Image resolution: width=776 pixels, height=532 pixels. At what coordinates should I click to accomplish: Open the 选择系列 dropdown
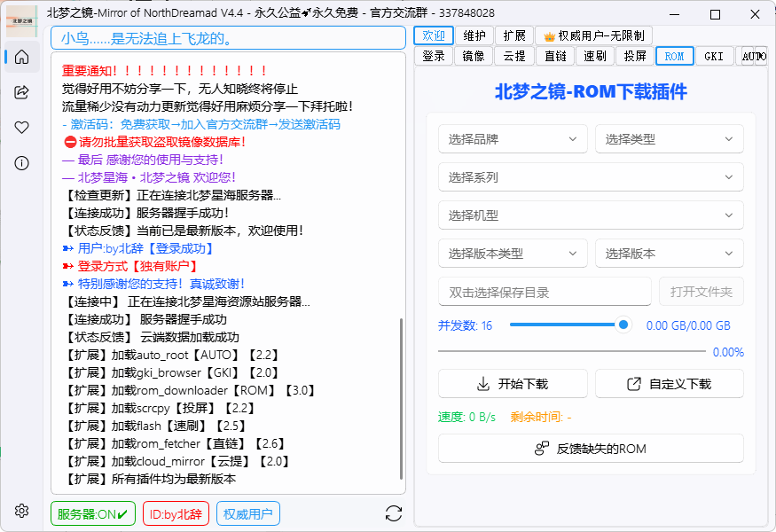591,176
